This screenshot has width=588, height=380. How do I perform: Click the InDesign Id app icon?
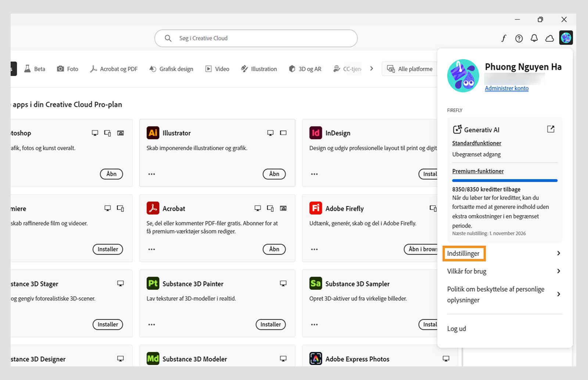click(316, 133)
